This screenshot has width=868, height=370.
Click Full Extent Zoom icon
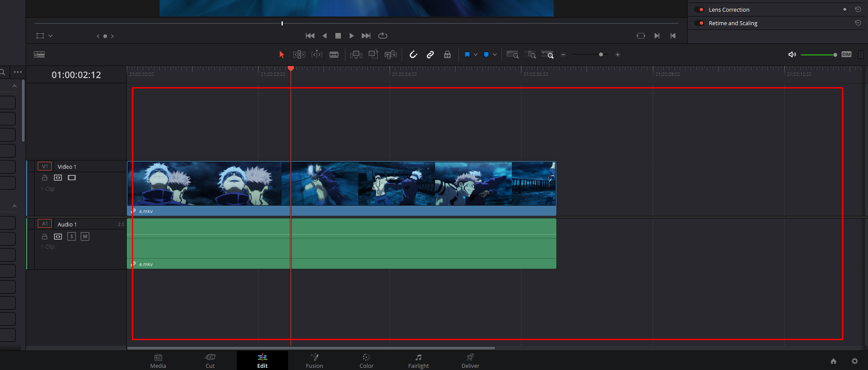pyautogui.click(x=513, y=55)
